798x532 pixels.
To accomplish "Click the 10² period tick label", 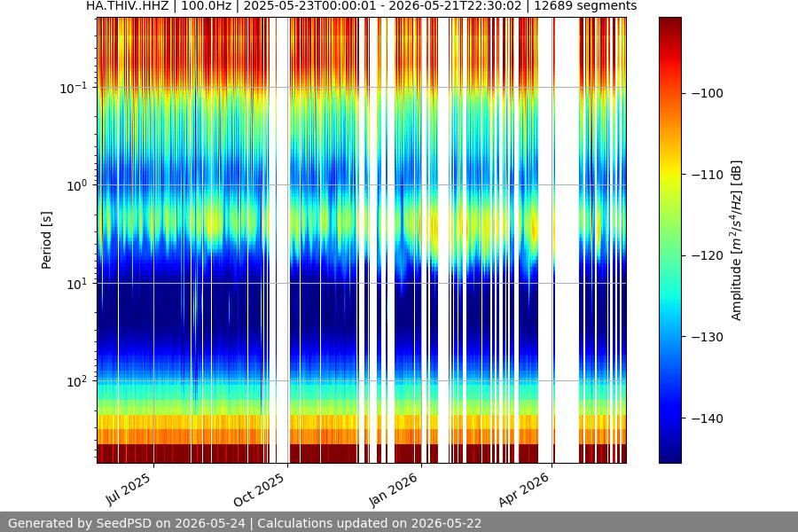I will (x=76, y=382).
